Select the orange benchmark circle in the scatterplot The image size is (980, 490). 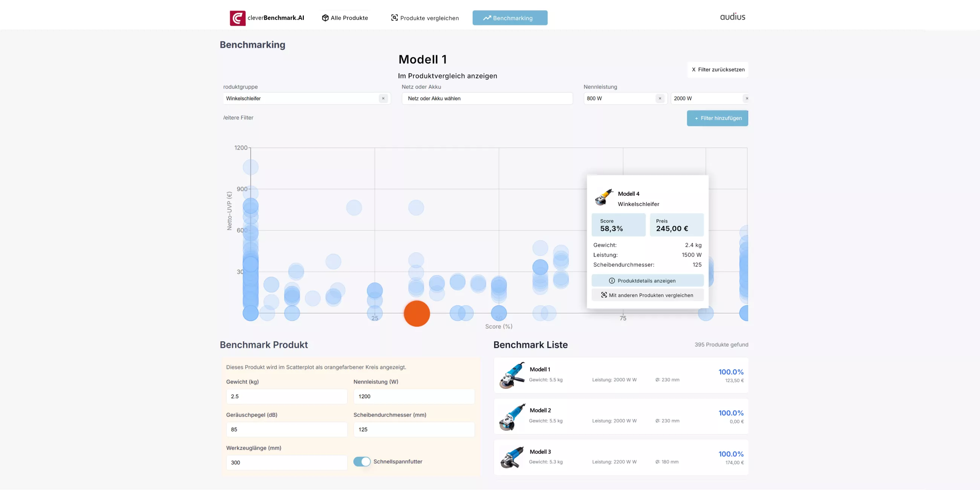[x=416, y=313]
